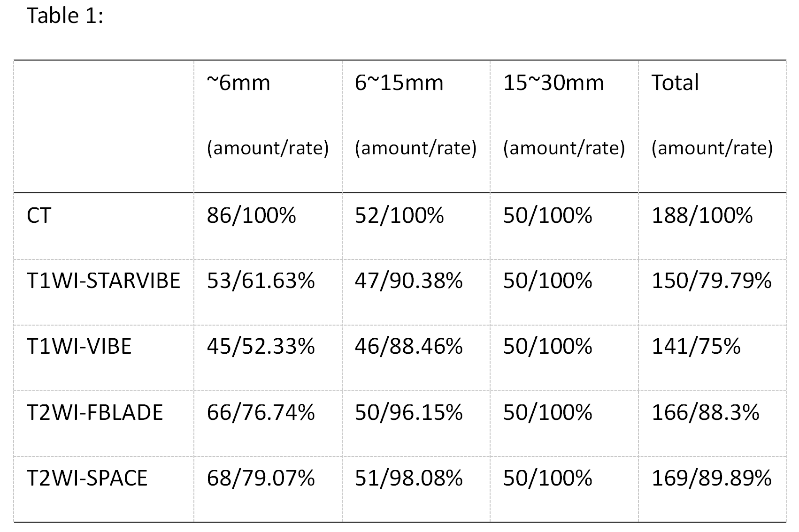Select the 45/52.33% cell
Image resolution: width=799 pixels, height=532 pixels.
(261, 347)
